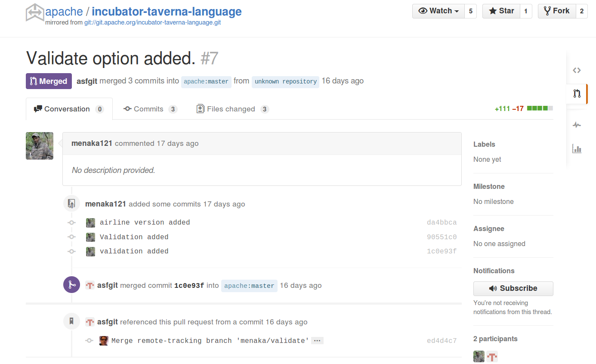Open the watchers count 5
Screen dimensions: 596x364
[x=470, y=11]
